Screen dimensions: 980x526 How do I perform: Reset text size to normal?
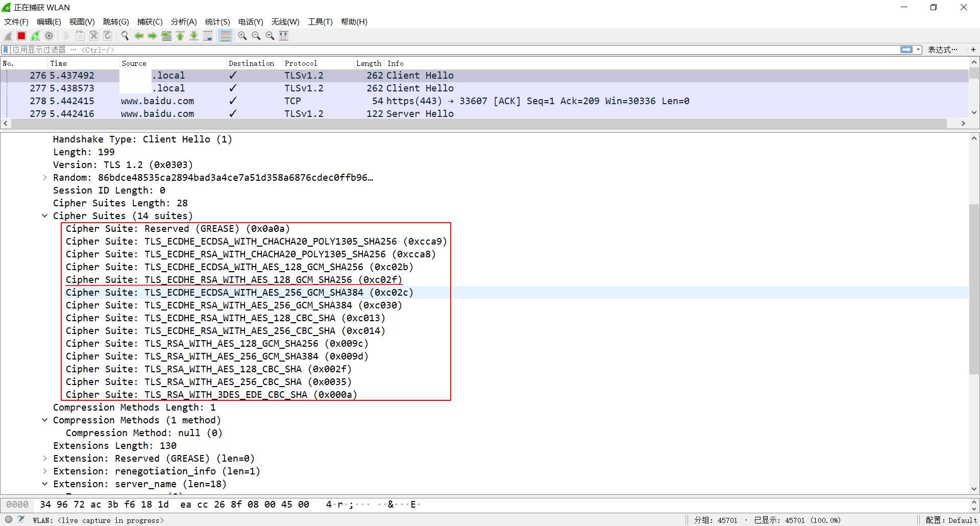270,36
